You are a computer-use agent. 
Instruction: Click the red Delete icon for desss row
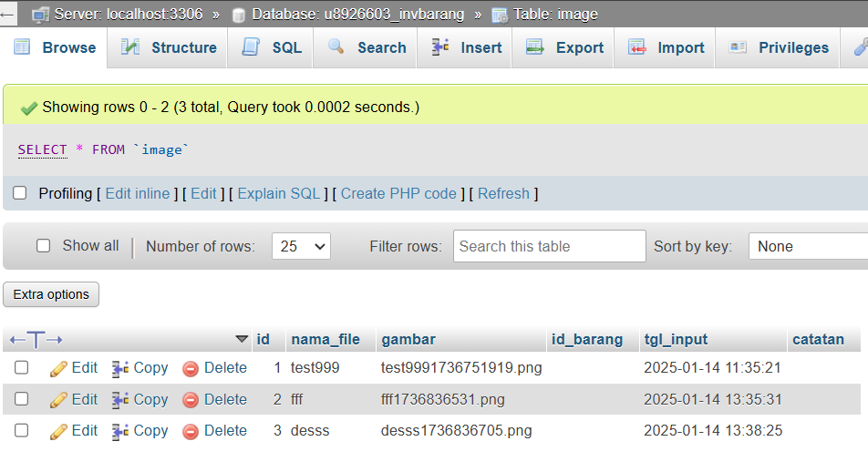191,431
